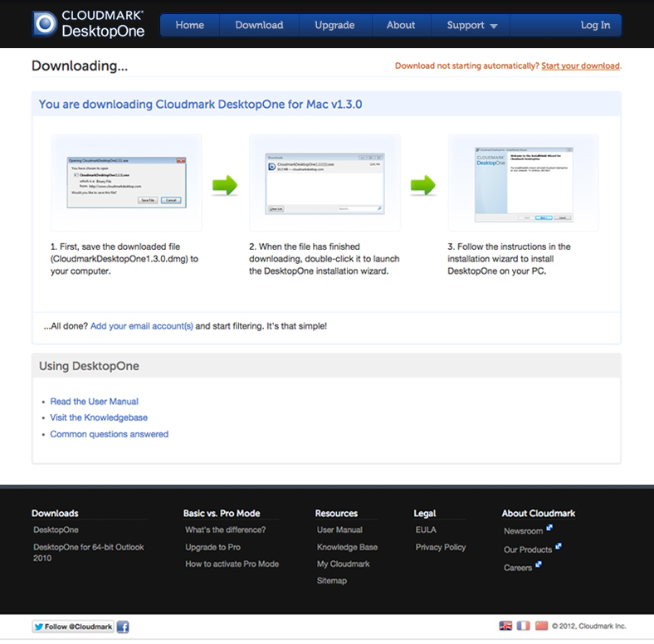This screenshot has width=654, height=644.
Task: Click the save-file dialog step 1 thumbnail
Action: 125,182
